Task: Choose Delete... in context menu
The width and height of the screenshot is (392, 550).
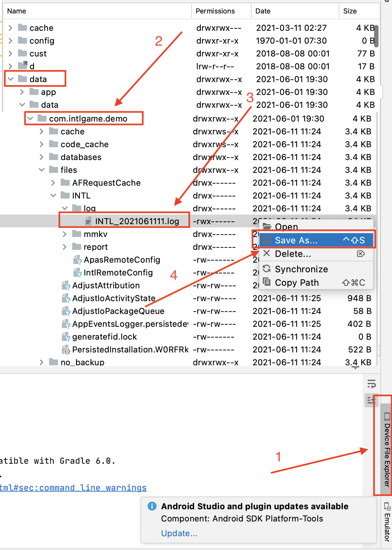Action: click(316, 254)
